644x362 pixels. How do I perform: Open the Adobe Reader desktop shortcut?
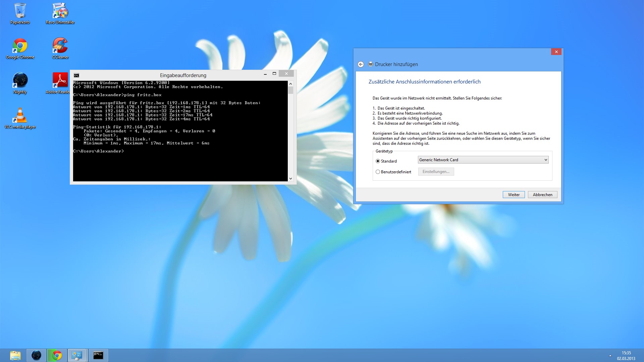[59, 83]
